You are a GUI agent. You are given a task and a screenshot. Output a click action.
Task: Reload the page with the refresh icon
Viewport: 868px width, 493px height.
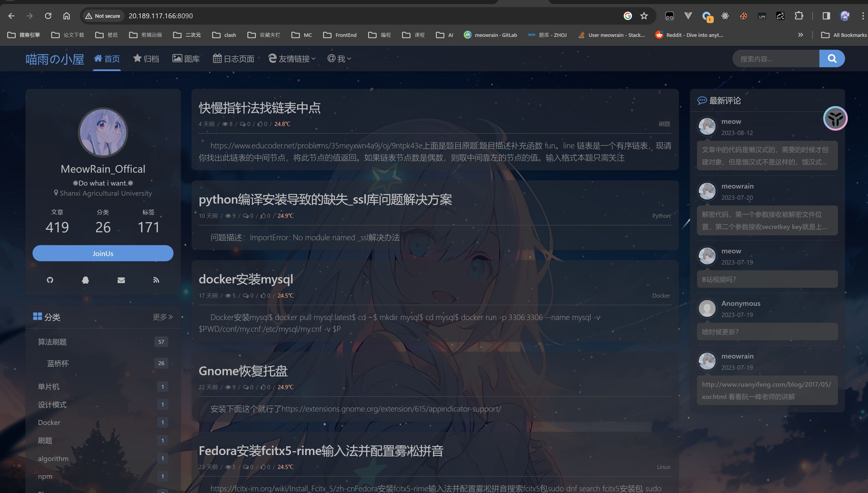[48, 16]
